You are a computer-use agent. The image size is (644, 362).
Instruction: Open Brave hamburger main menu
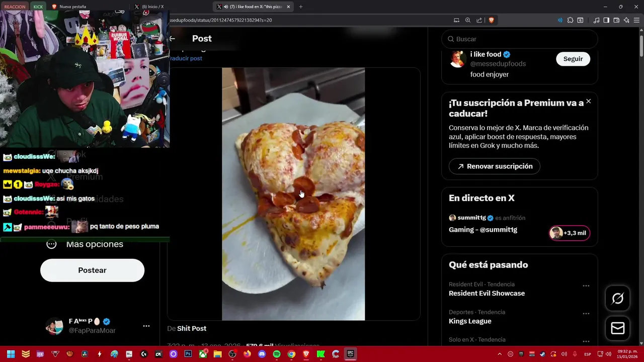(636, 20)
